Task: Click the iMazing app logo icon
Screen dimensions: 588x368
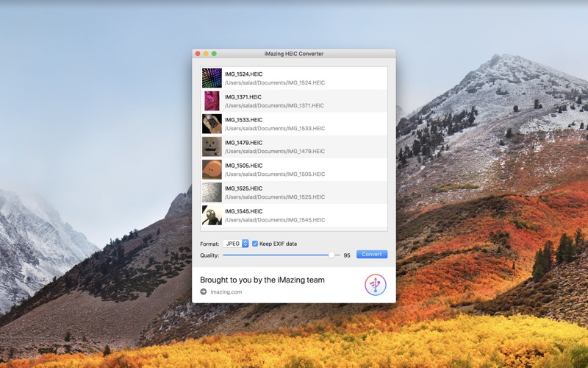Action: pos(376,285)
